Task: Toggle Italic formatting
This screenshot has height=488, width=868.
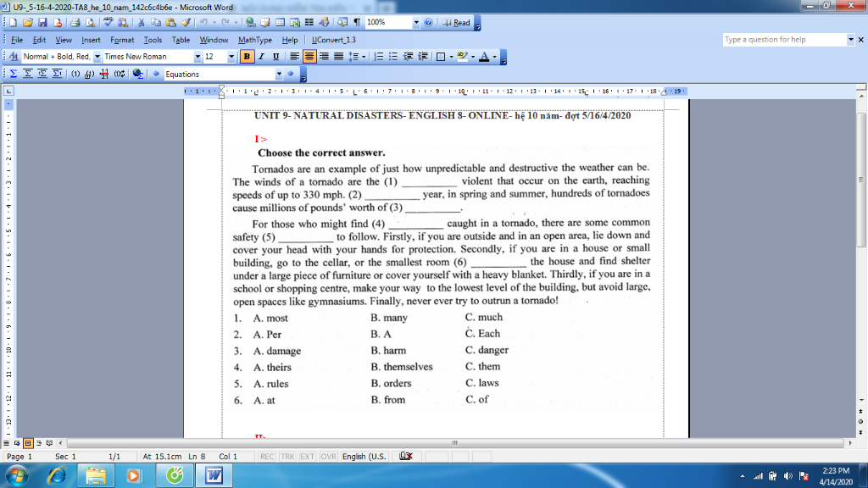Action: [261, 57]
